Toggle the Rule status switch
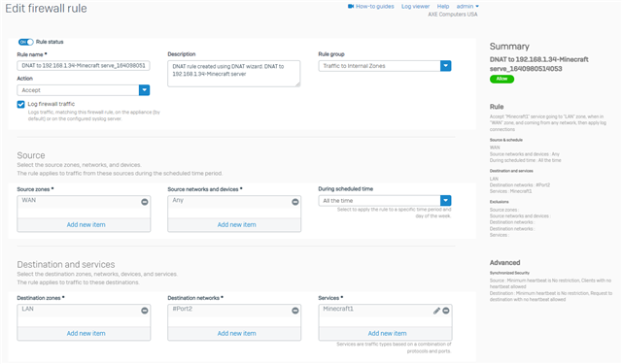 pyautogui.click(x=26, y=42)
